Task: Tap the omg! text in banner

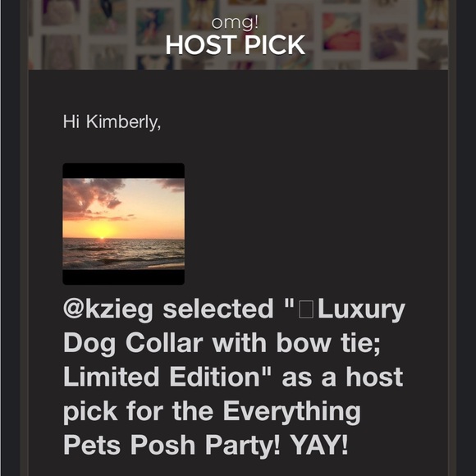Action: 236,22
